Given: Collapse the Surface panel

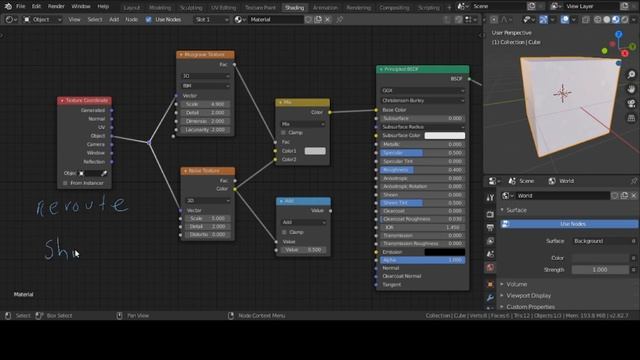Looking at the screenshot, I should tap(516, 210).
